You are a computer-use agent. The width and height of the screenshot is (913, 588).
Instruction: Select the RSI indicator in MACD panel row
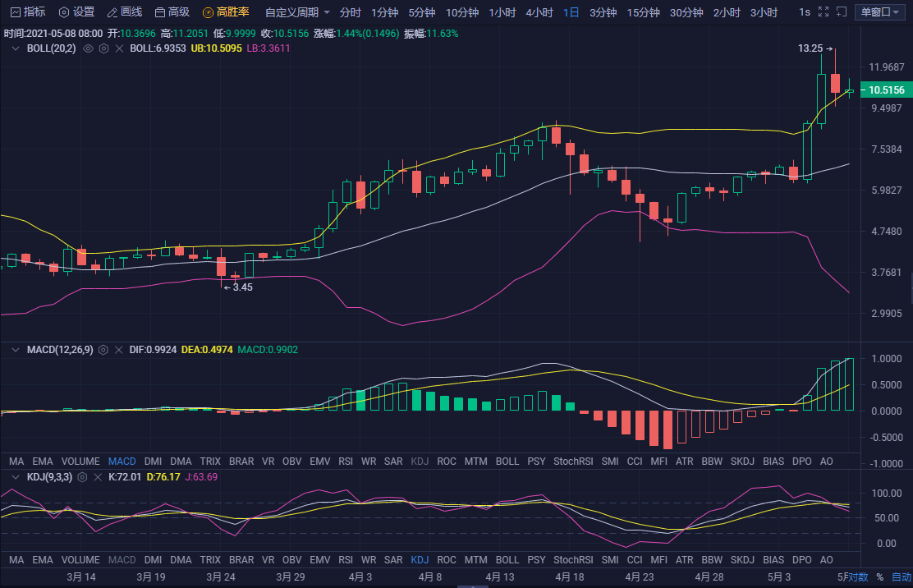click(346, 462)
